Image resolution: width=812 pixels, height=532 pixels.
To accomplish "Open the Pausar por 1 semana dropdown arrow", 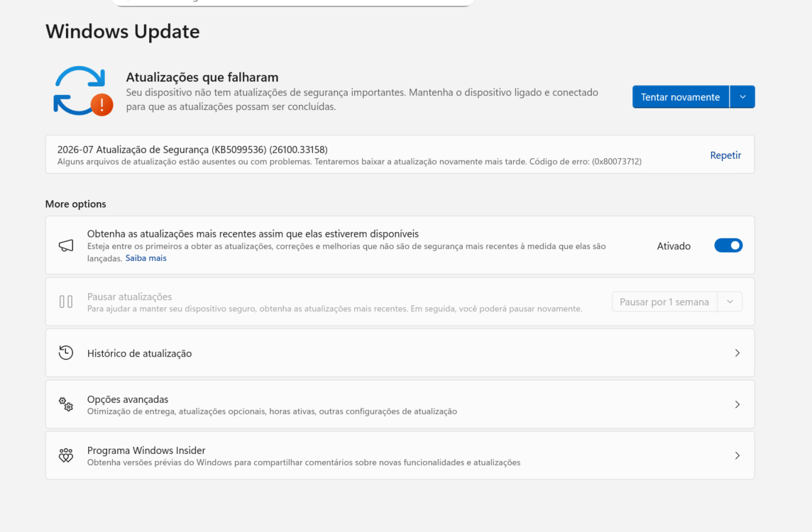I will click(730, 301).
